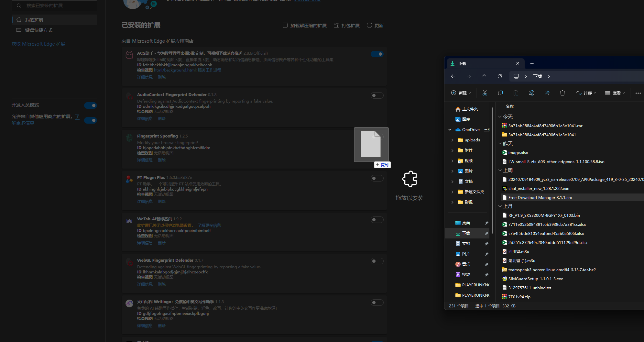Collapse the OneDrive tree node
This screenshot has height=342, width=644.
(450, 130)
